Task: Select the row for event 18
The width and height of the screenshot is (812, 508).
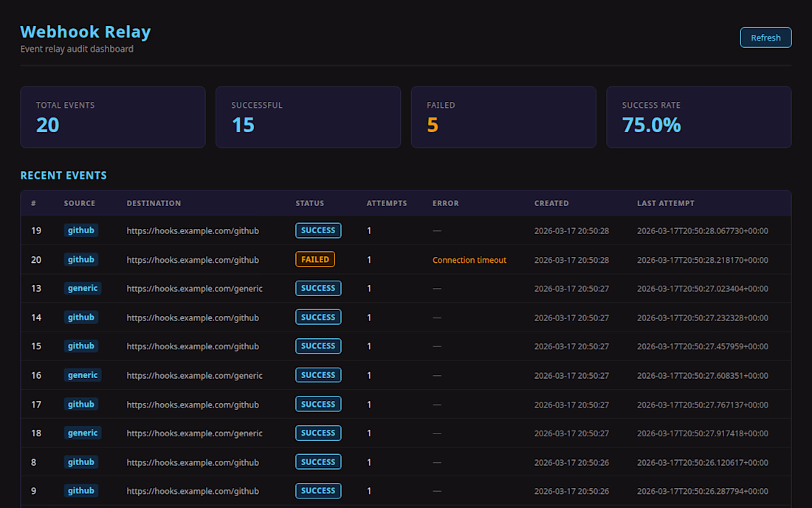Action: coord(405,433)
